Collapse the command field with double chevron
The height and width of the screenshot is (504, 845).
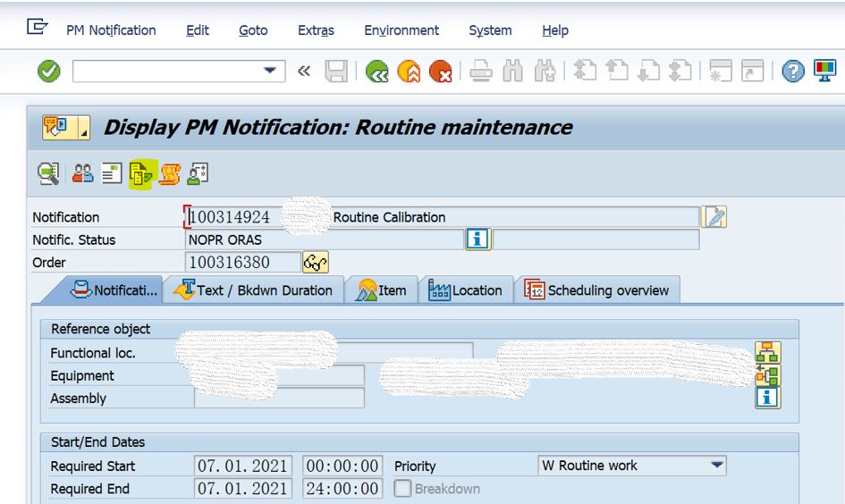click(304, 71)
